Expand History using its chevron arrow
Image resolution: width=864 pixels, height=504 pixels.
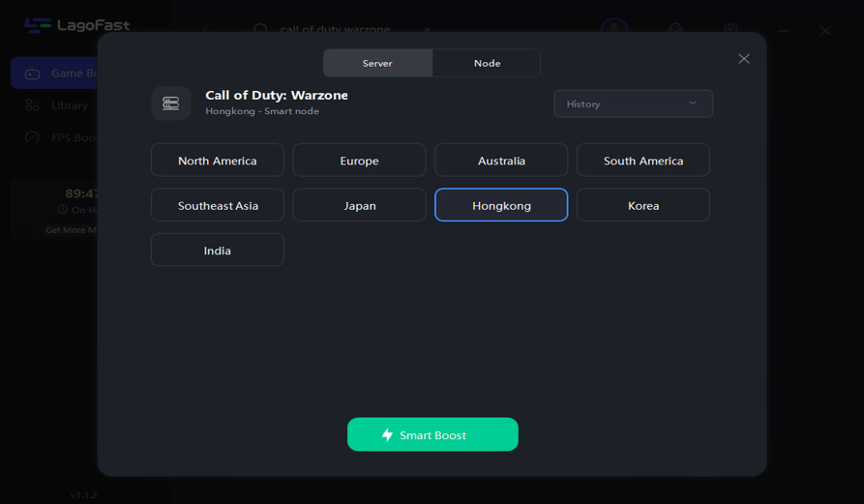coord(692,104)
